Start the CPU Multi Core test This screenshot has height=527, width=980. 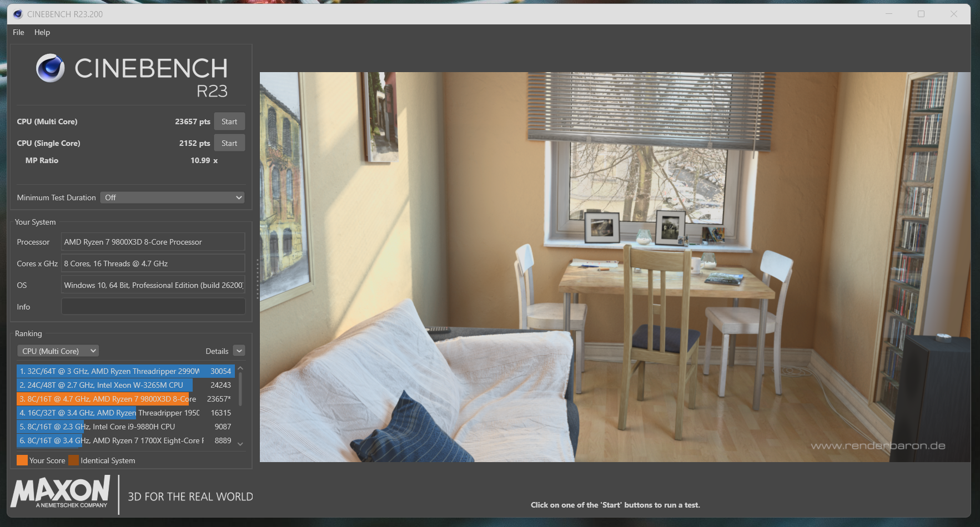click(x=229, y=121)
